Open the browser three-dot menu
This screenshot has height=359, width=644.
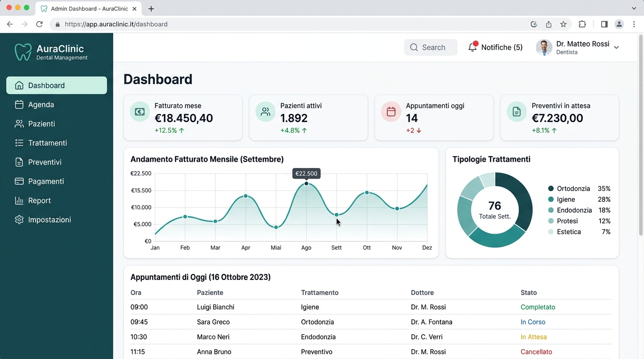pos(634,24)
